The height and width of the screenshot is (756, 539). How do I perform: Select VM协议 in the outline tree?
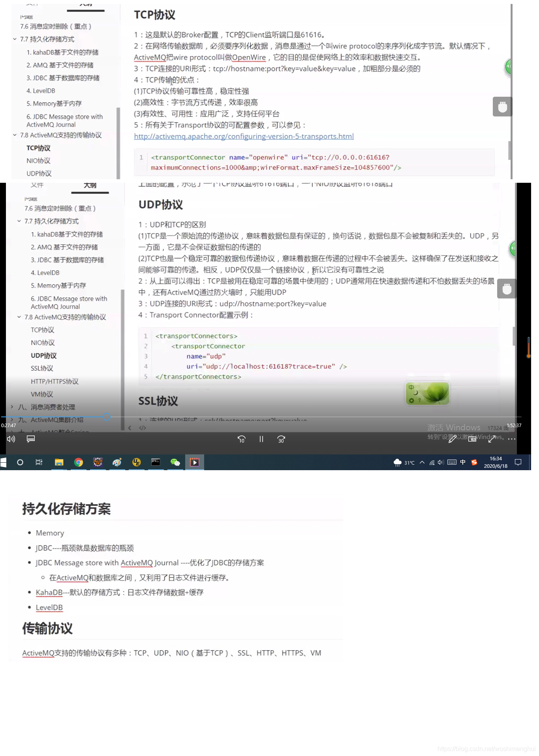[42, 394]
